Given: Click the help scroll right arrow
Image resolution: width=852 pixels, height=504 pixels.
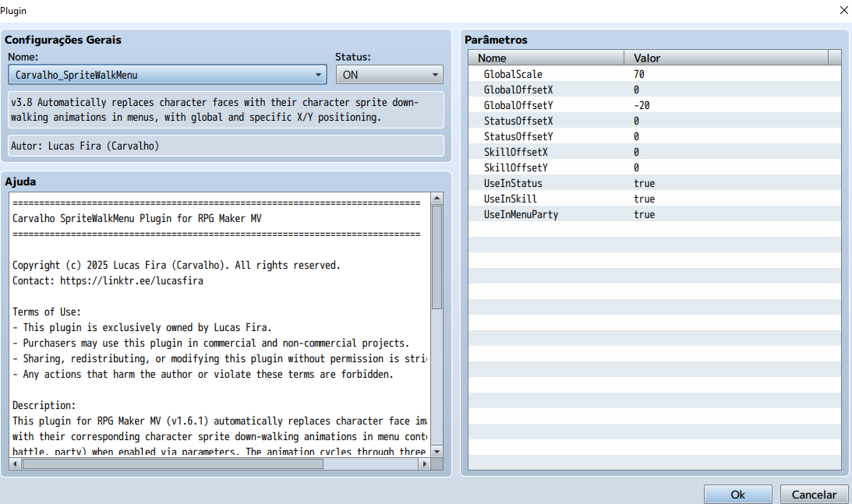Looking at the screenshot, I should click(x=424, y=463).
